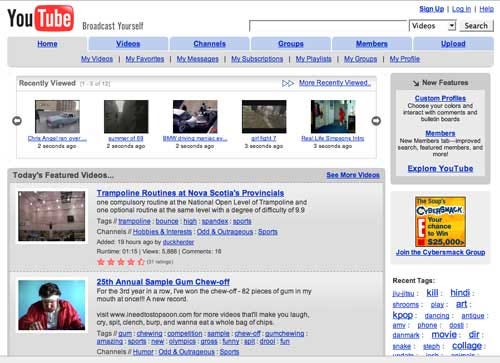The width and height of the screenshot is (500, 363).
Task: Open My Playlists submenu link
Action: pos(313,59)
